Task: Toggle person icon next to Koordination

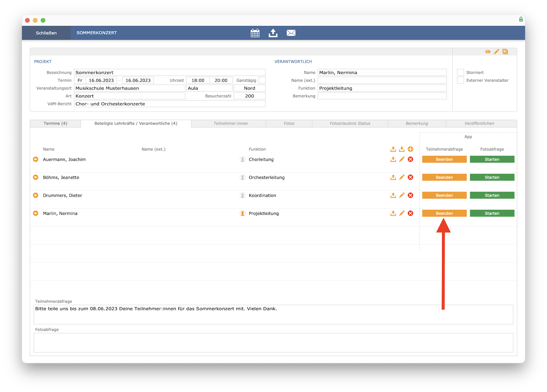Action: (x=243, y=195)
